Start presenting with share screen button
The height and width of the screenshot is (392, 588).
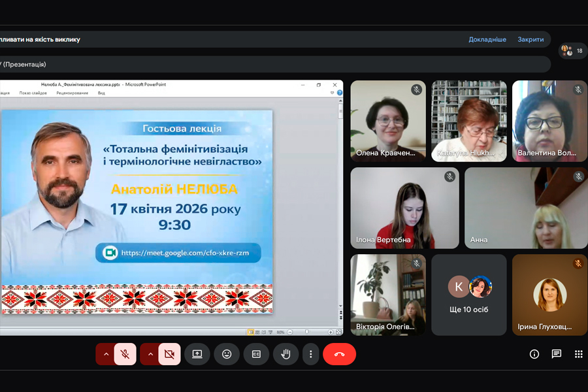tap(197, 354)
